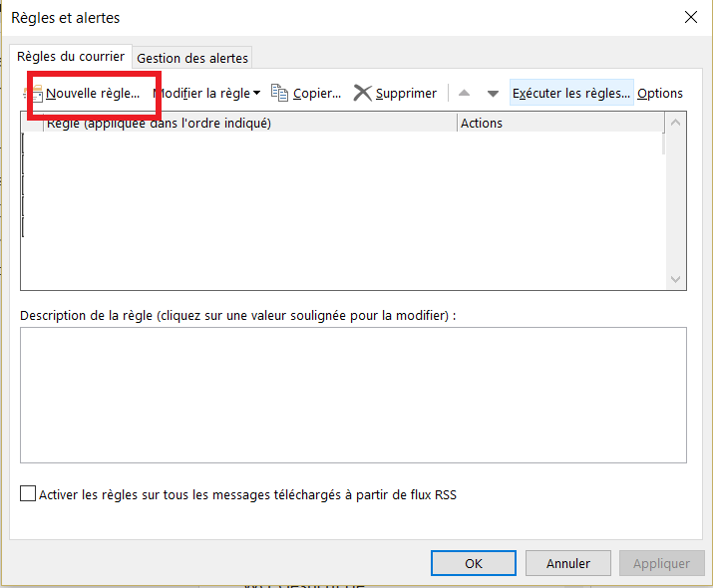
Task: Open the Options toolbar item
Action: point(660,93)
